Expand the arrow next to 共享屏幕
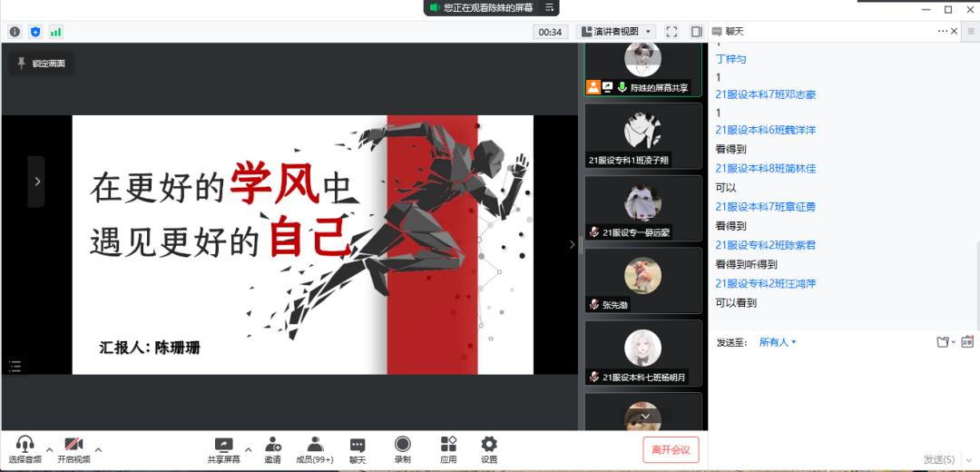The image size is (980, 472). 248,449
